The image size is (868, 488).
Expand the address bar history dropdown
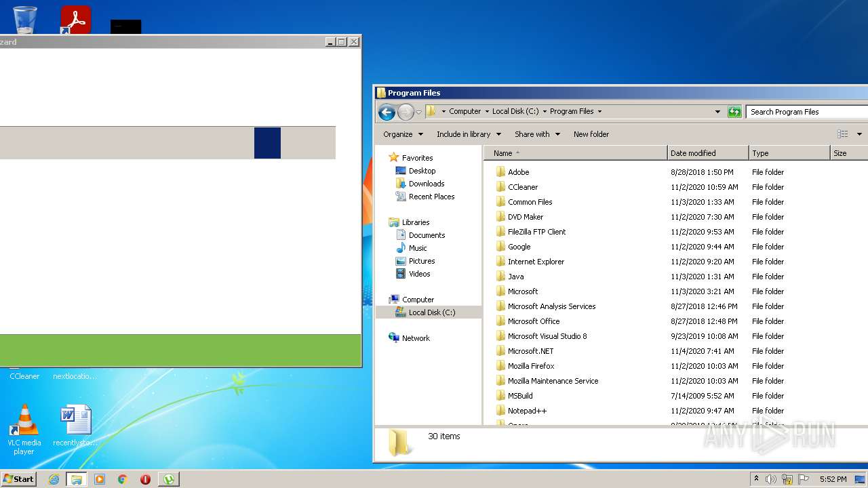pos(717,112)
